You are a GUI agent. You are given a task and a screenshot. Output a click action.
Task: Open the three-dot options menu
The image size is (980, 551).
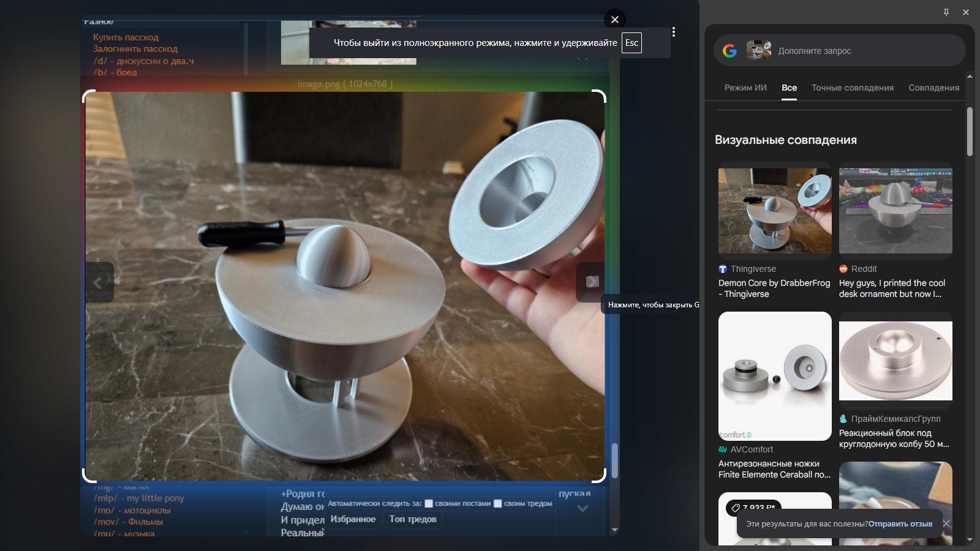[674, 32]
